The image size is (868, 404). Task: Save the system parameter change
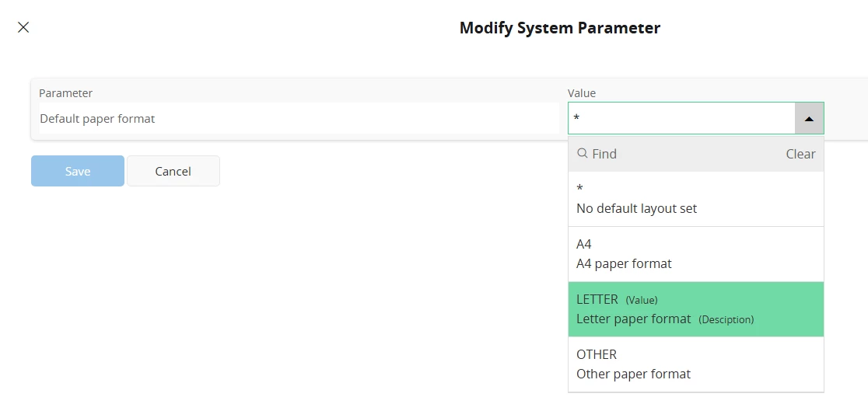click(x=78, y=171)
